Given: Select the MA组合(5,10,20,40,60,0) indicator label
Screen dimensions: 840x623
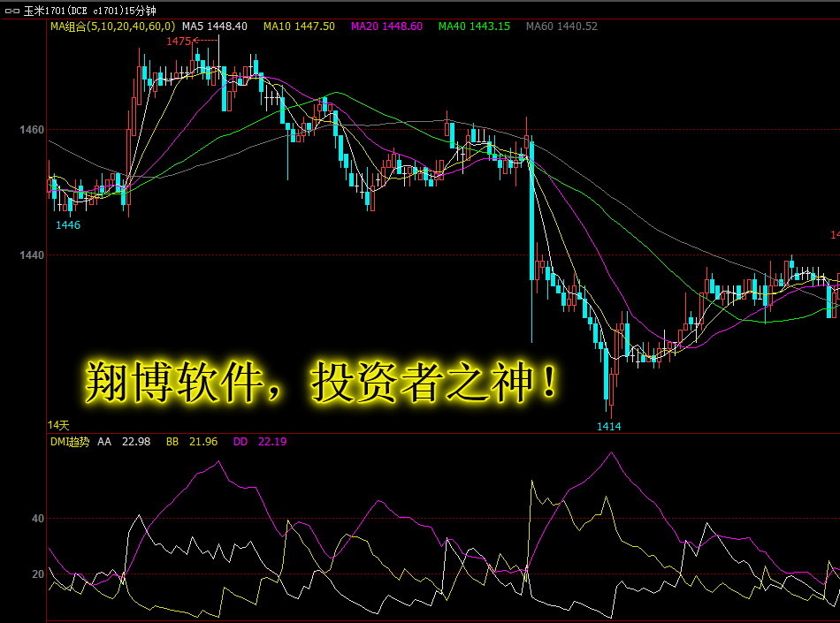Looking at the screenshot, I should (x=112, y=27).
